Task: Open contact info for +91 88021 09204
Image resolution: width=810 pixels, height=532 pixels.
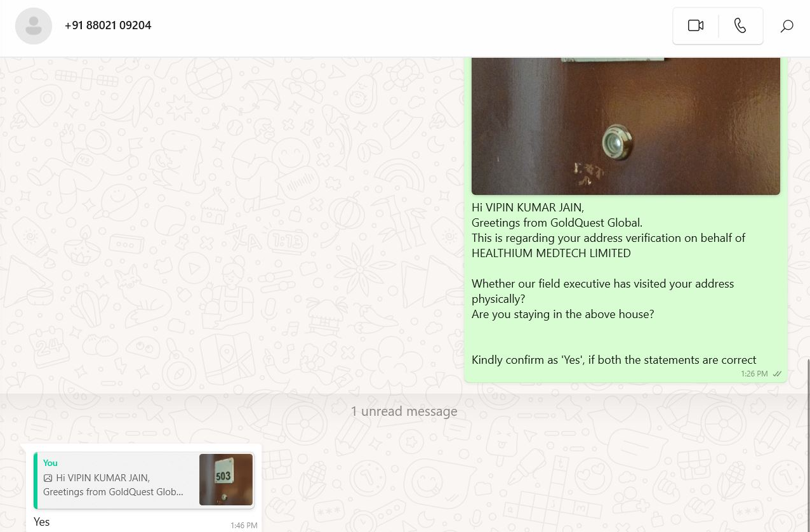Action: pyautogui.click(x=108, y=25)
